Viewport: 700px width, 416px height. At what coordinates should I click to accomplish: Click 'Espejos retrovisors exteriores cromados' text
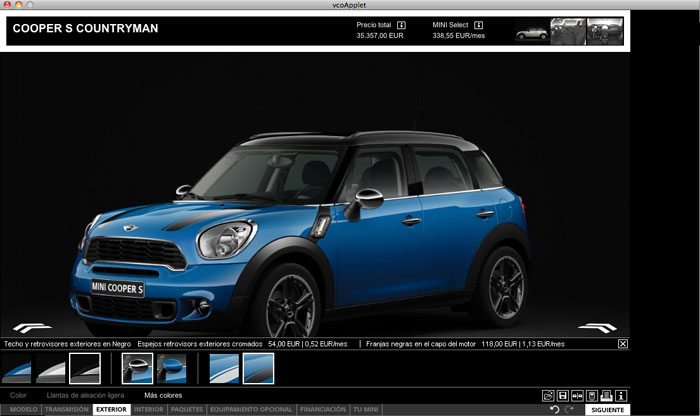point(200,344)
